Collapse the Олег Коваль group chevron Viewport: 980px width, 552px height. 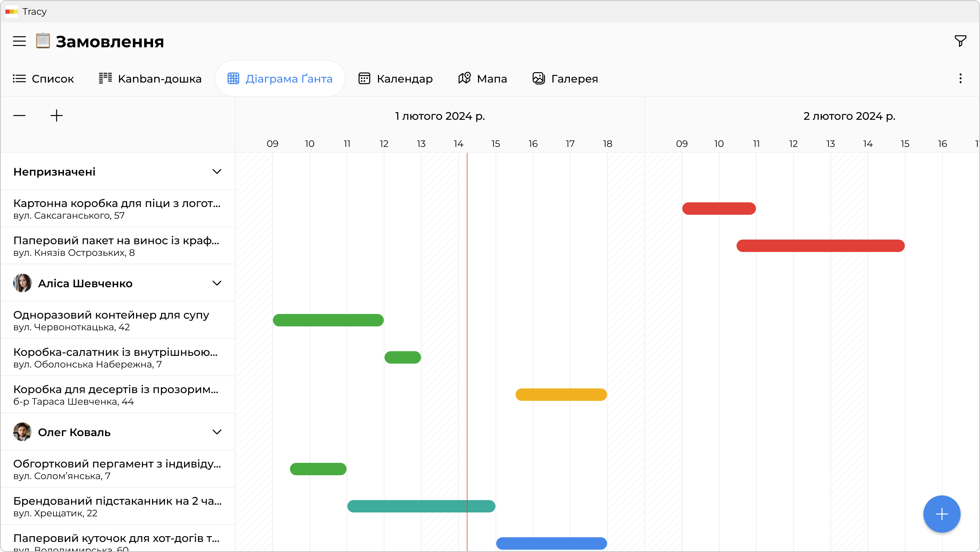click(217, 432)
